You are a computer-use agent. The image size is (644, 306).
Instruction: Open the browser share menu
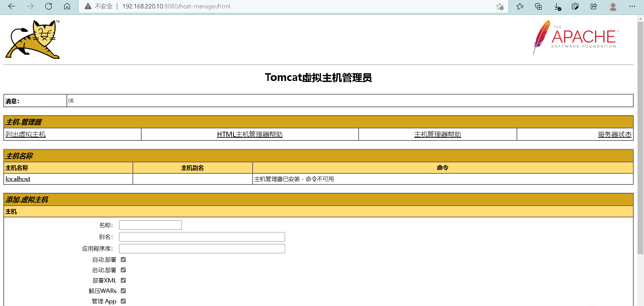pos(594,6)
